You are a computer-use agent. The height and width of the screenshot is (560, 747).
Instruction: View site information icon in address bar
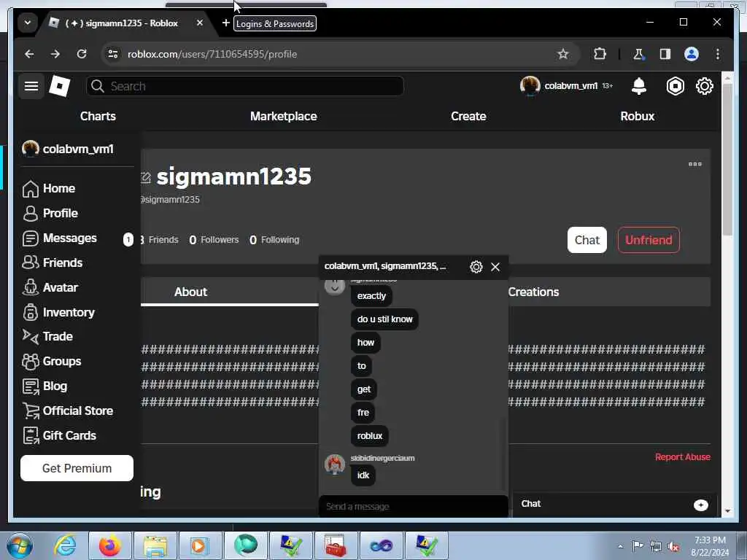click(x=113, y=54)
